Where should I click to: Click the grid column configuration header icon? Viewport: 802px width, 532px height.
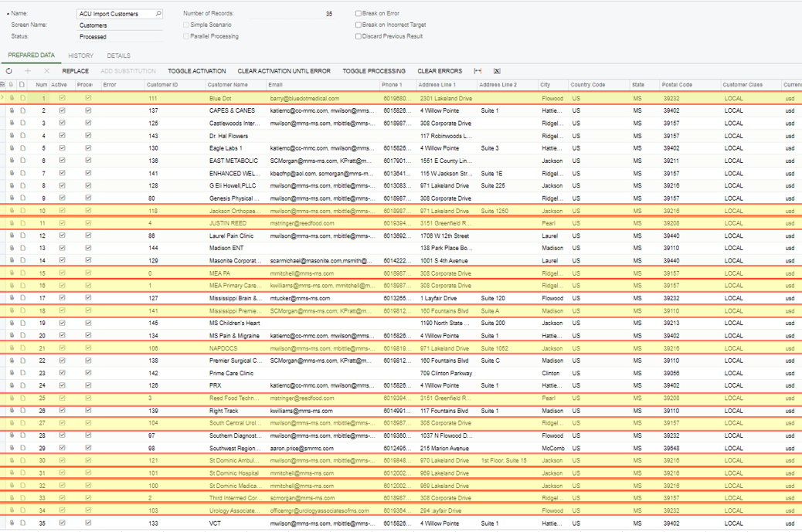tap(2, 85)
